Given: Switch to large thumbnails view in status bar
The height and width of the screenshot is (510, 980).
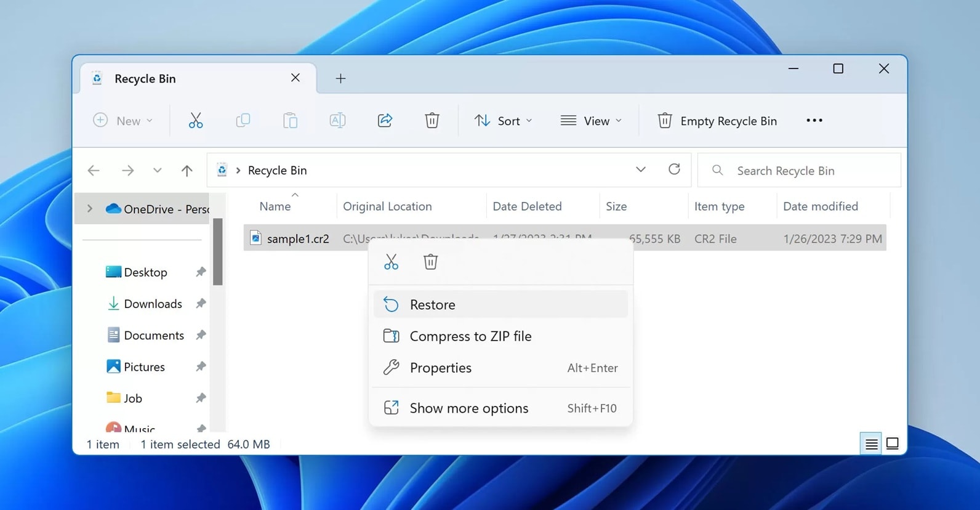Looking at the screenshot, I should coord(893,443).
